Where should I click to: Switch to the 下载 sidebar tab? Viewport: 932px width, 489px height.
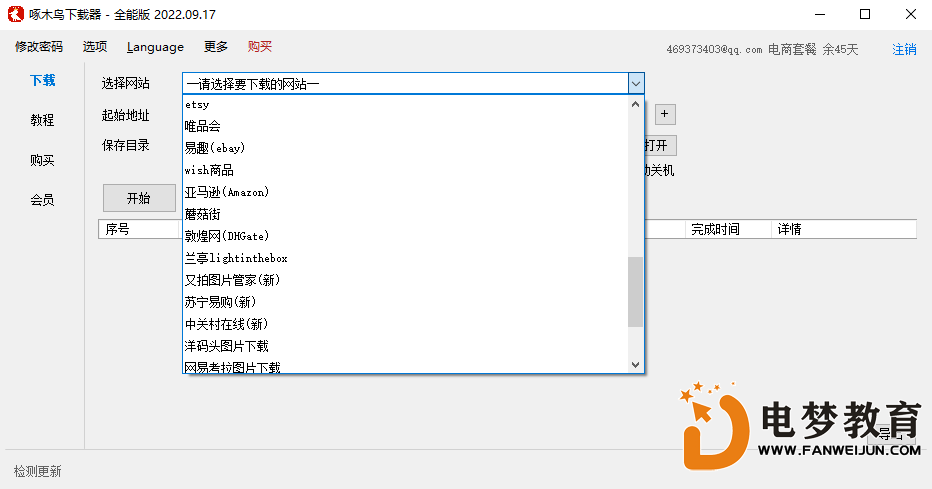42,80
